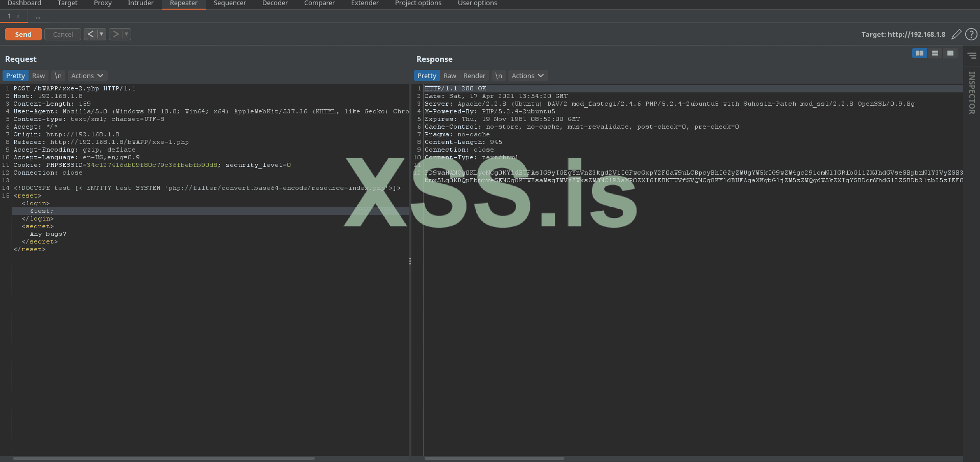
Task: Open the Target tab
Action: click(67, 4)
